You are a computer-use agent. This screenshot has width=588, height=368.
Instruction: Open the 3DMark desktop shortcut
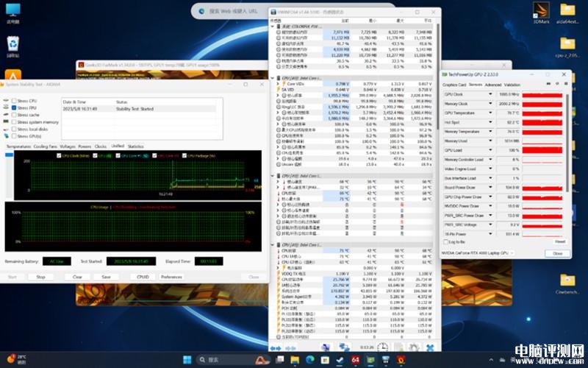pos(541,13)
